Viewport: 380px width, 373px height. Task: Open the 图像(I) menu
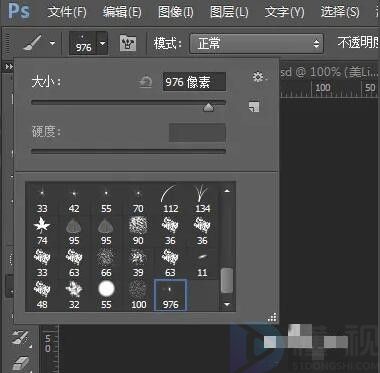pyautogui.click(x=176, y=12)
